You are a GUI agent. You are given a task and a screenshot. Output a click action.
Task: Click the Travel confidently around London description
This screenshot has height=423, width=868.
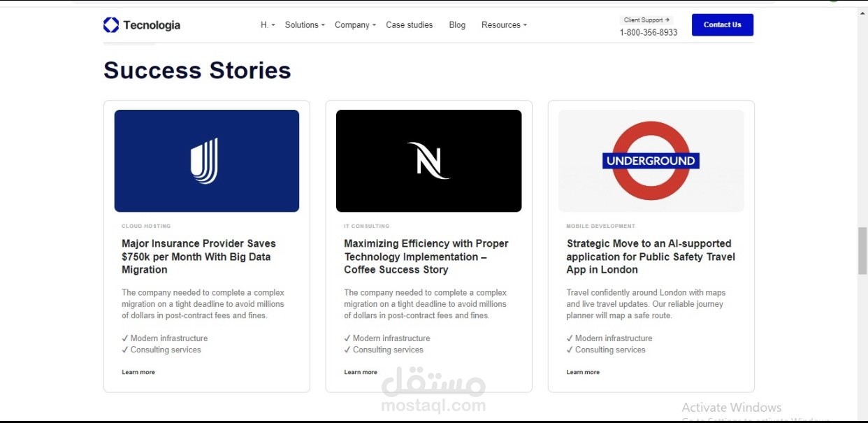[x=646, y=304]
